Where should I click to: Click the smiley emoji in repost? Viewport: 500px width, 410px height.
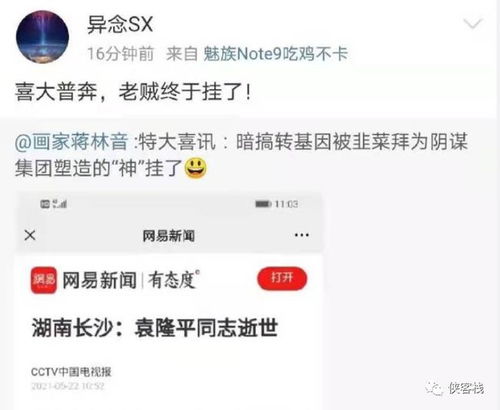[x=195, y=168]
